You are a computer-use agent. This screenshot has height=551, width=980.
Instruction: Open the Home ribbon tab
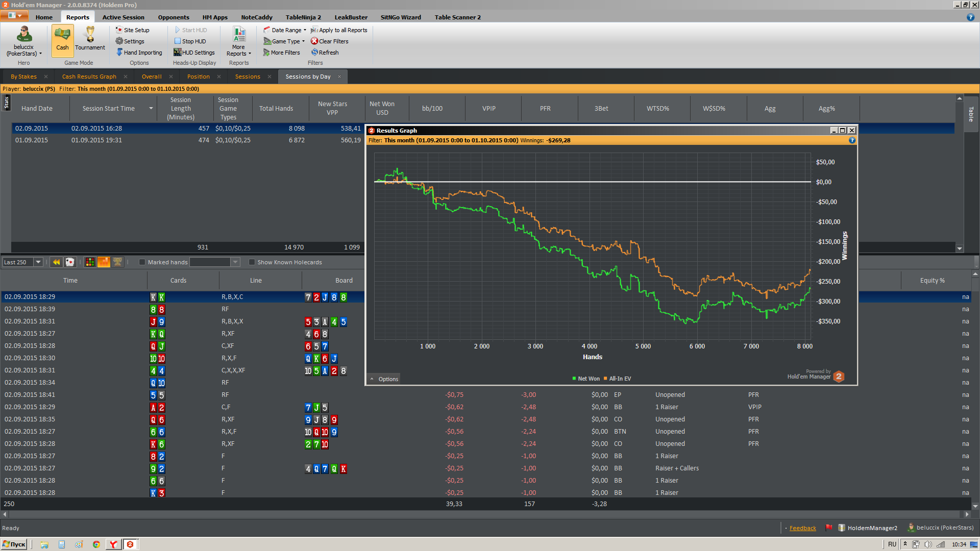(x=44, y=17)
